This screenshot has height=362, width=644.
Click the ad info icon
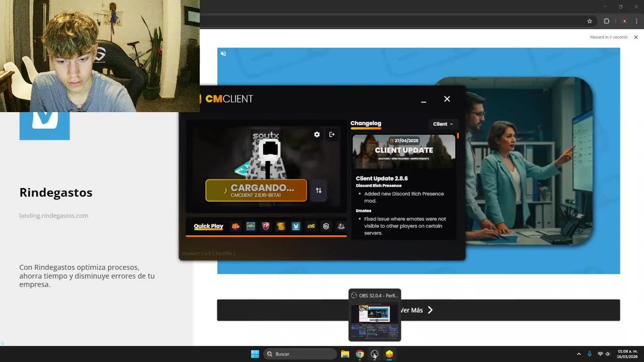3,343
